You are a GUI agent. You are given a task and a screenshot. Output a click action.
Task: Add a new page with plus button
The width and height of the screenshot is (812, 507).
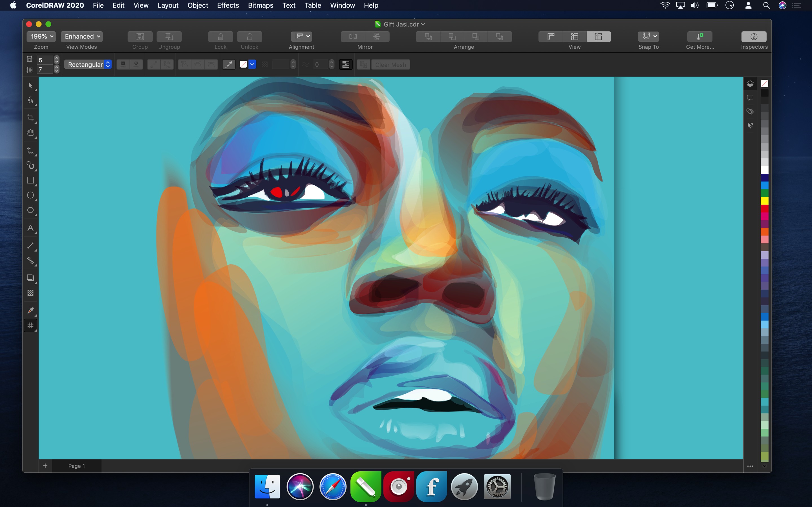[45, 466]
